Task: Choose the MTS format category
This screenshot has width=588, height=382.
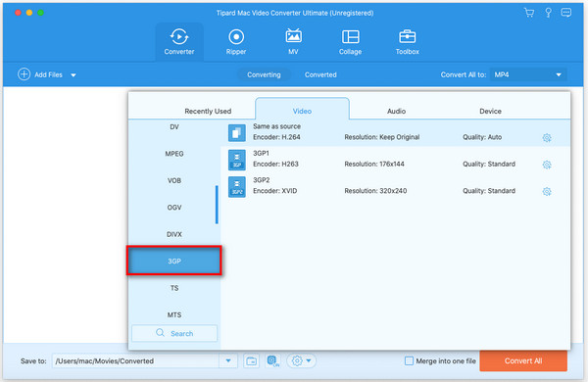Action: [174, 314]
